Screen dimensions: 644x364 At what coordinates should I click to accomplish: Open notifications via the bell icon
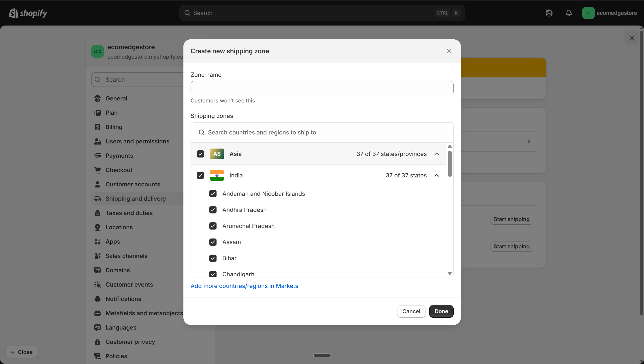coord(569,13)
